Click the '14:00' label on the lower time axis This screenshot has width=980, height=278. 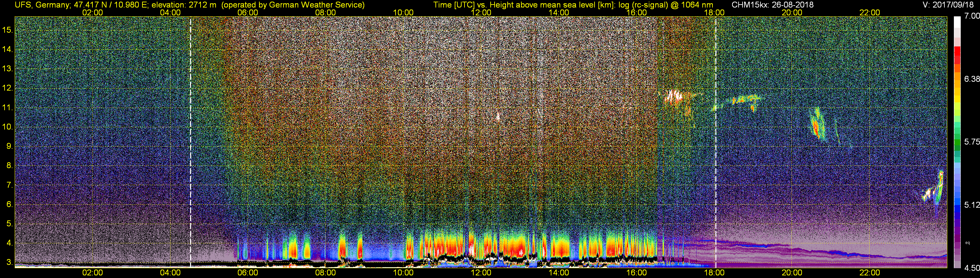(x=559, y=273)
